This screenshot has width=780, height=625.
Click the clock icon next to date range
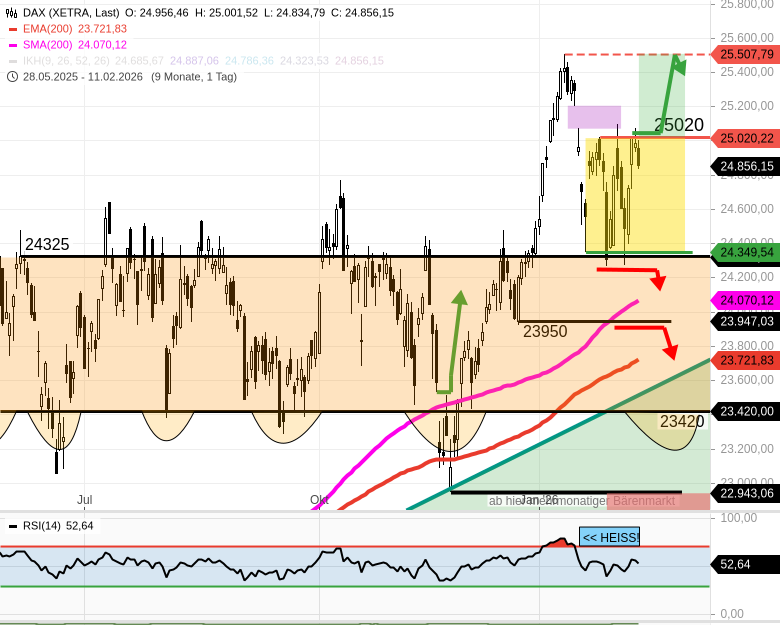(13, 76)
